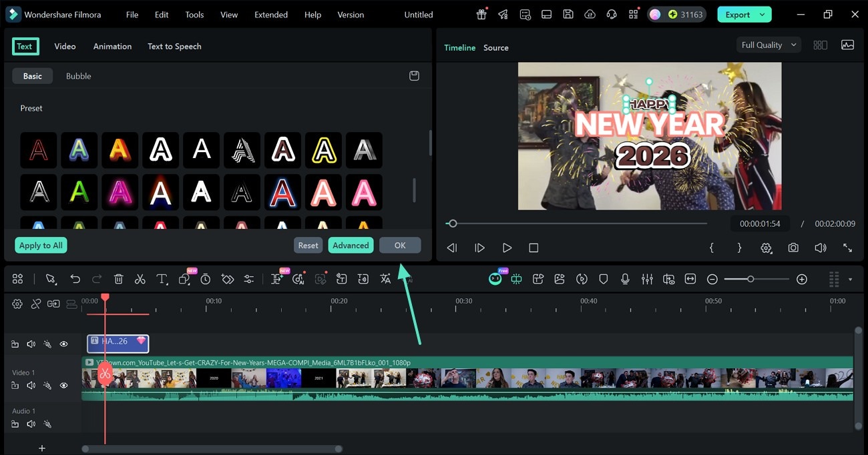Mute the Audio 1 track
Screen dimensions: 868x455
click(31, 424)
